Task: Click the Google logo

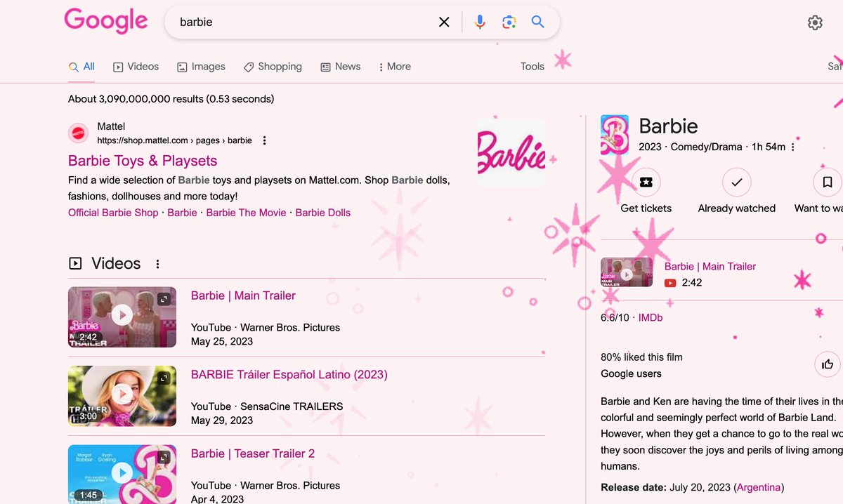Action: 106,21
